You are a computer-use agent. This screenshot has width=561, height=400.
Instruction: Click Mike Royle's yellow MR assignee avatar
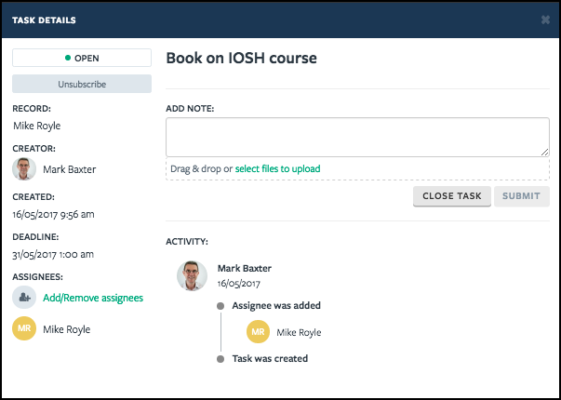pyautogui.click(x=24, y=328)
